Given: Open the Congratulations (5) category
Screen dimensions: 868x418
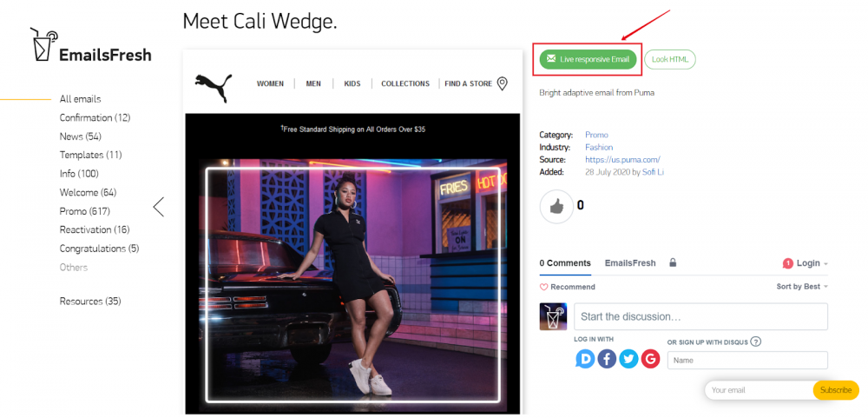Looking at the screenshot, I should (100, 249).
